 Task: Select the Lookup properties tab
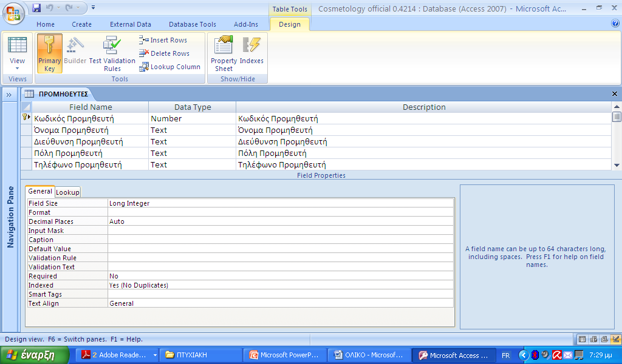(67, 192)
